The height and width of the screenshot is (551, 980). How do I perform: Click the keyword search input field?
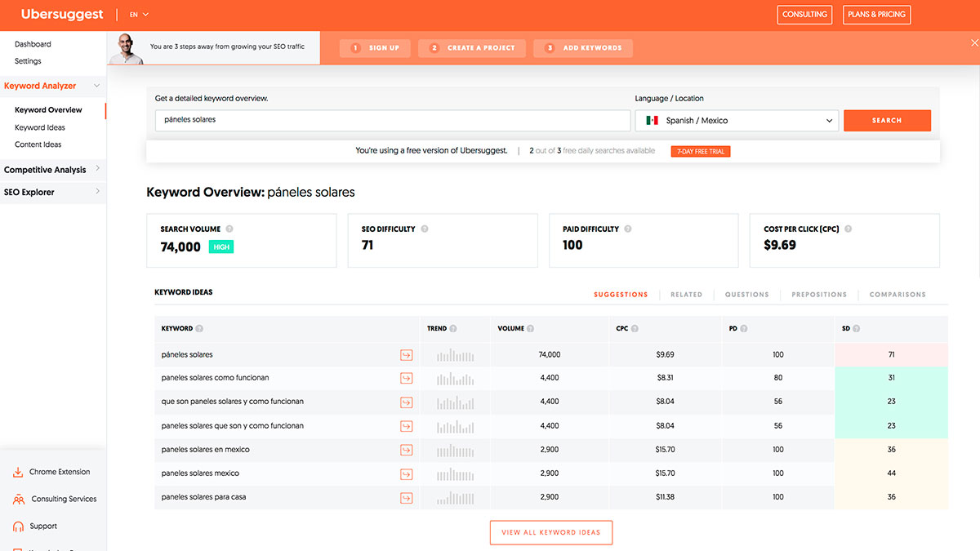(392, 120)
